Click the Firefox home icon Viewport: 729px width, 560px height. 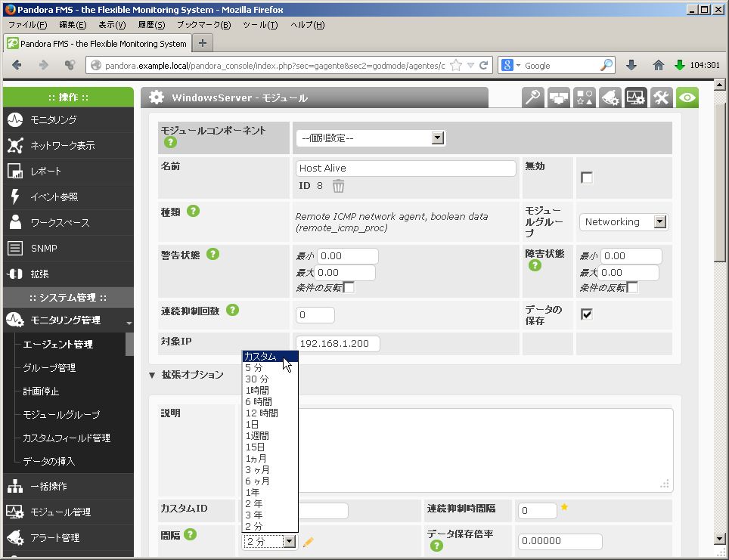[x=659, y=65]
